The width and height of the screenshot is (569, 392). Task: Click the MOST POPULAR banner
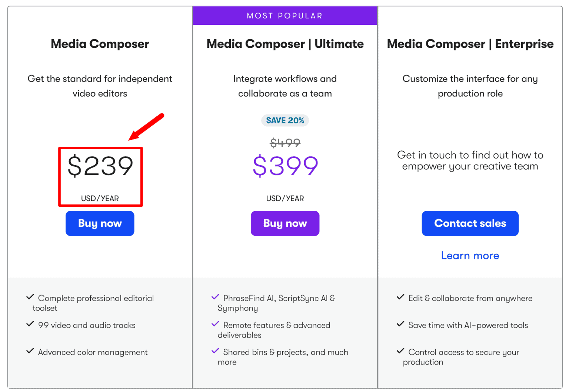click(x=285, y=15)
